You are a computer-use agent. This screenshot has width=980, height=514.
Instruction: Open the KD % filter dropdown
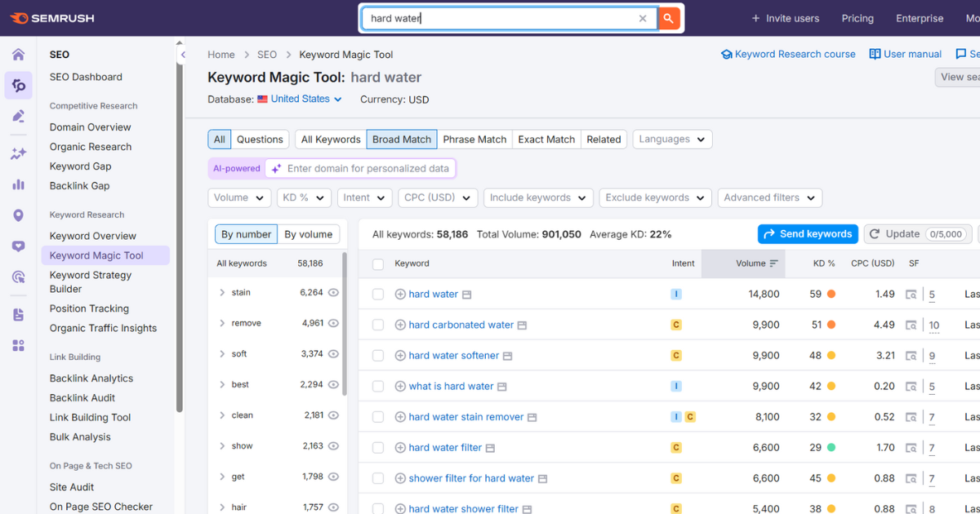point(304,197)
